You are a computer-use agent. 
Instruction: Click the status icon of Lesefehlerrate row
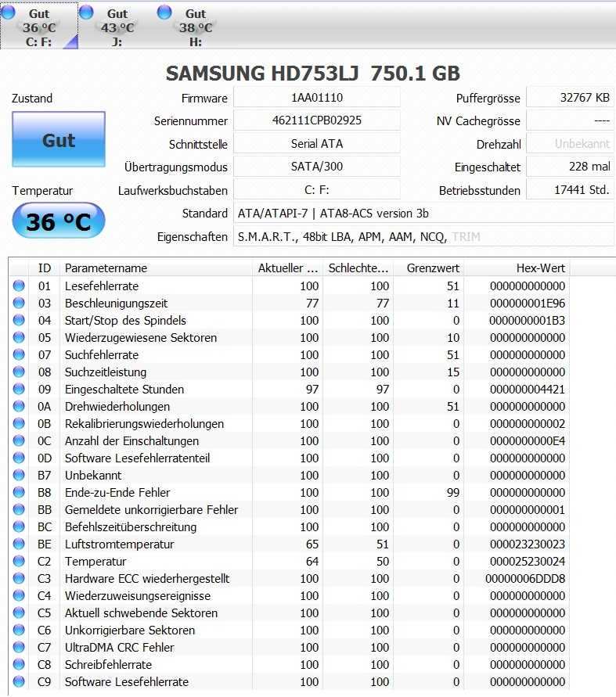19,286
